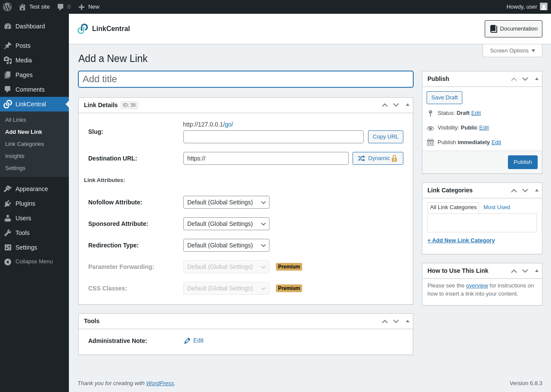Screen dimensions: 551x392
Task: Click the Appearance paintbrush icon
Action: pyautogui.click(x=8, y=189)
